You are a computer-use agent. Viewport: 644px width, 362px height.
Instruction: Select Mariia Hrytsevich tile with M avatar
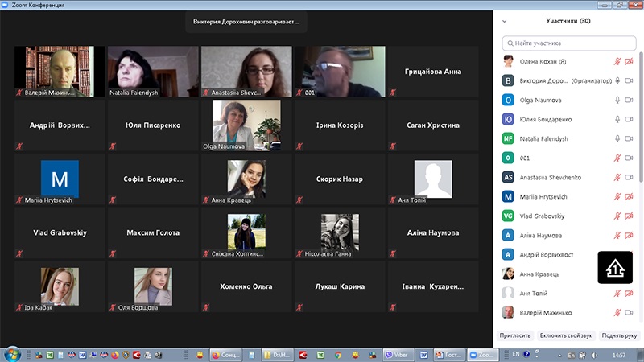(60, 179)
